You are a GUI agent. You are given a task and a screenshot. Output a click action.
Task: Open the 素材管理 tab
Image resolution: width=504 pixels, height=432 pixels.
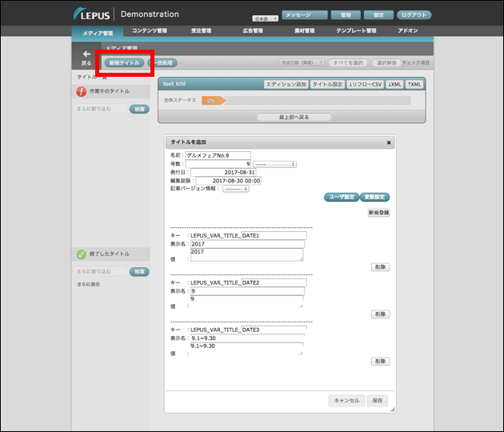(304, 31)
